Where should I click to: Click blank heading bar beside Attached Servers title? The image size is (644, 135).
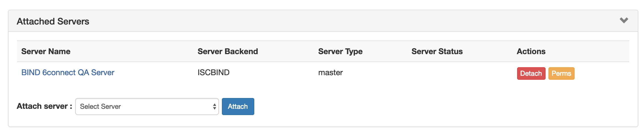(x=341, y=21)
